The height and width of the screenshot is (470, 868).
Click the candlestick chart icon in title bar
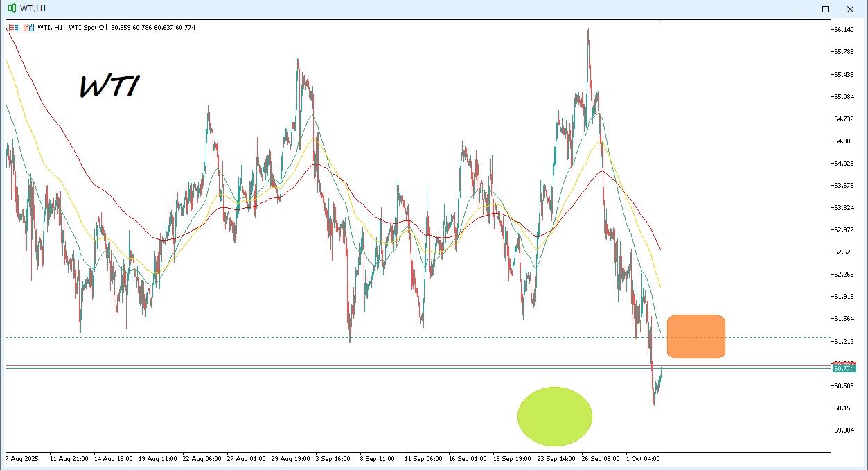pyautogui.click(x=12, y=9)
